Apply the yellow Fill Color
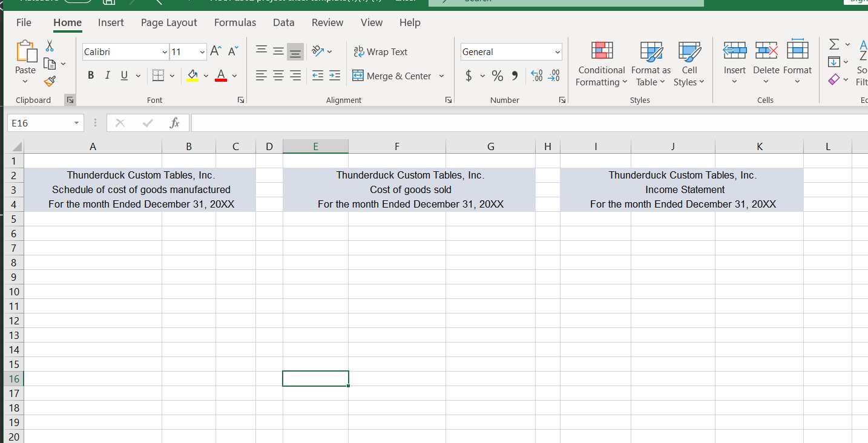The height and width of the screenshot is (443, 868). pos(192,76)
